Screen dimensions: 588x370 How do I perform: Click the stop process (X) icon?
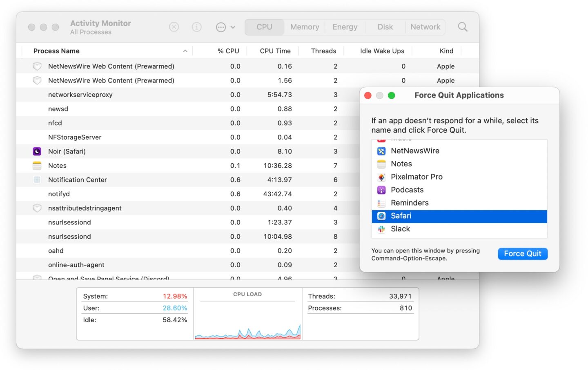[174, 27]
